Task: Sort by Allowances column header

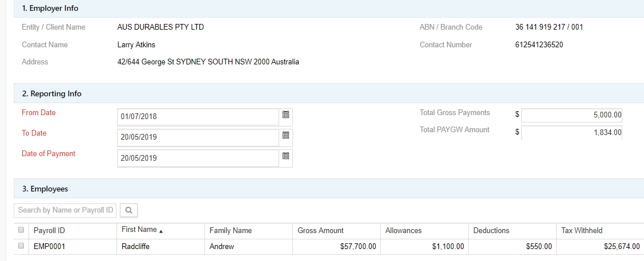Action: [404, 231]
